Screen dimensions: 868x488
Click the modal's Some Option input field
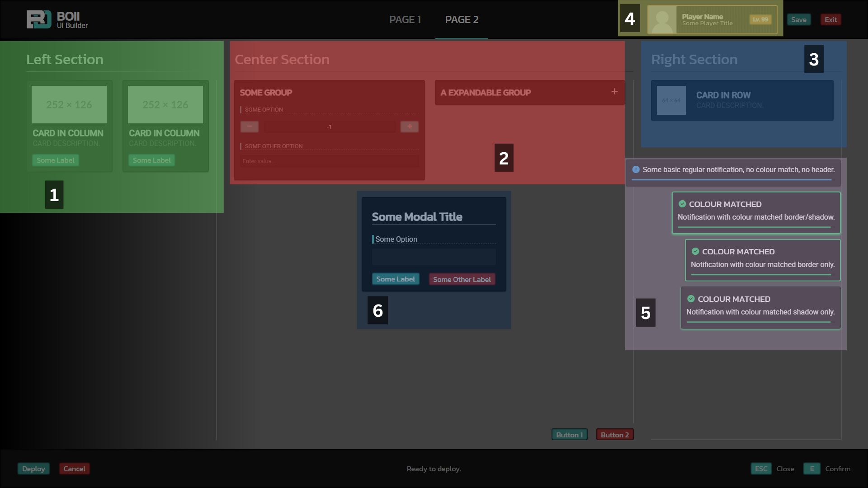click(434, 257)
